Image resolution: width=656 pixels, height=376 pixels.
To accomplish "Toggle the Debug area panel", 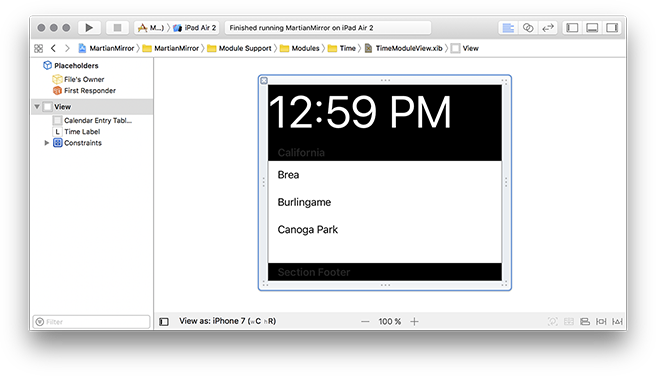I will click(592, 28).
